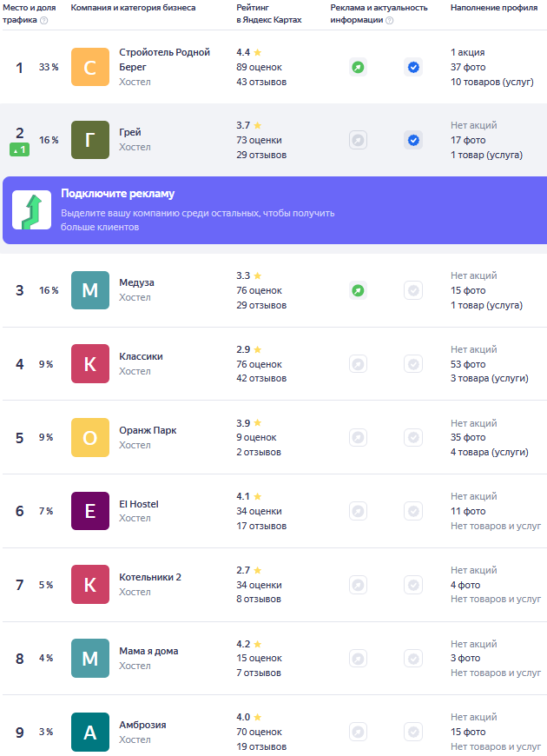Viewport: 547px width, 756px height.
Task: Click '3 товара (услуги)' in Классики row
Action: point(489,379)
